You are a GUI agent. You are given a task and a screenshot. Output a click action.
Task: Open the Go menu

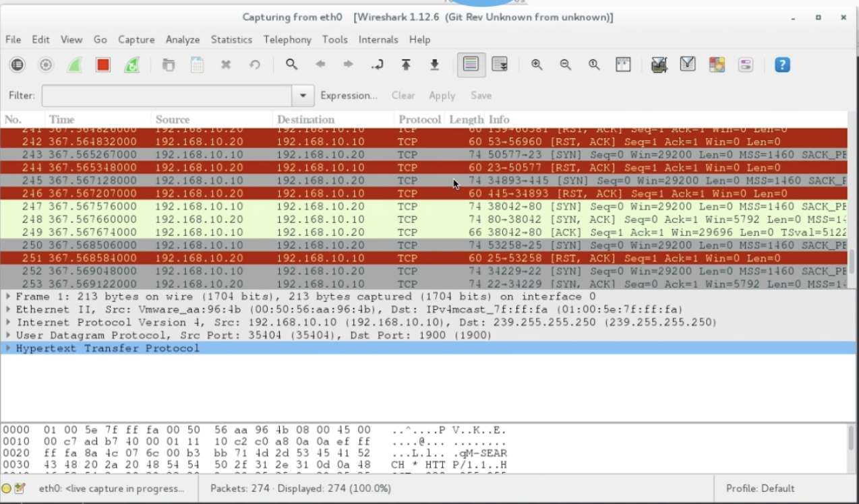(x=100, y=40)
